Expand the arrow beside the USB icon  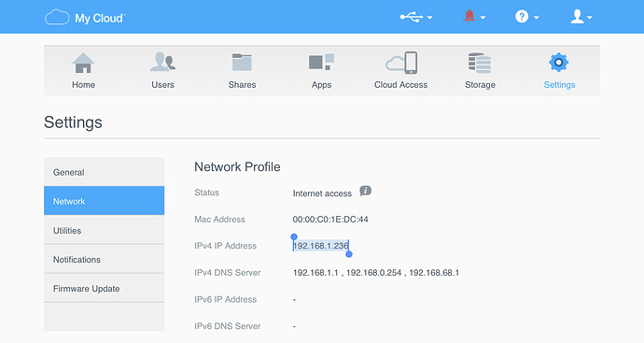(429, 17)
